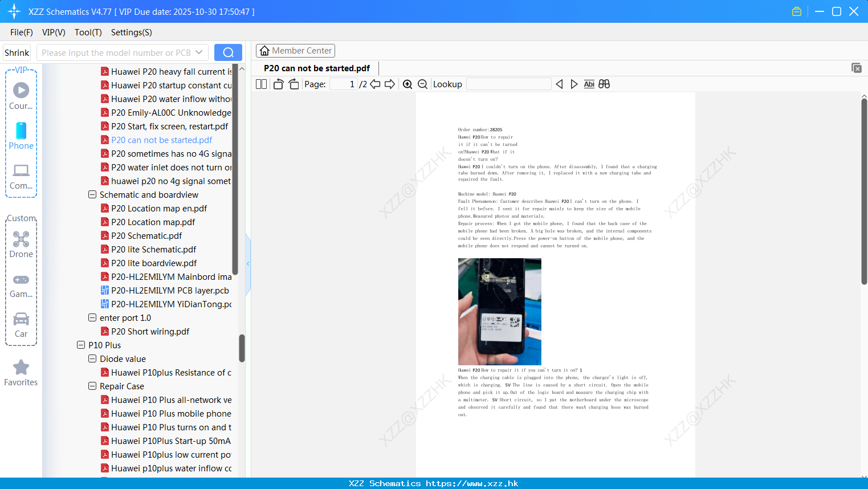The height and width of the screenshot is (489, 868).
Task: Collapse Diode value folder
Action: click(x=92, y=358)
